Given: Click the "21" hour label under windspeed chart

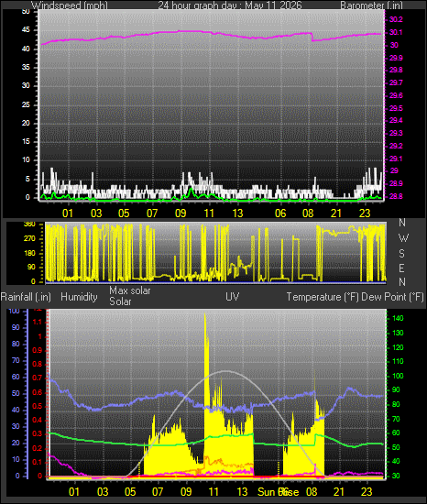Looking at the screenshot, I should pos(336,214).
